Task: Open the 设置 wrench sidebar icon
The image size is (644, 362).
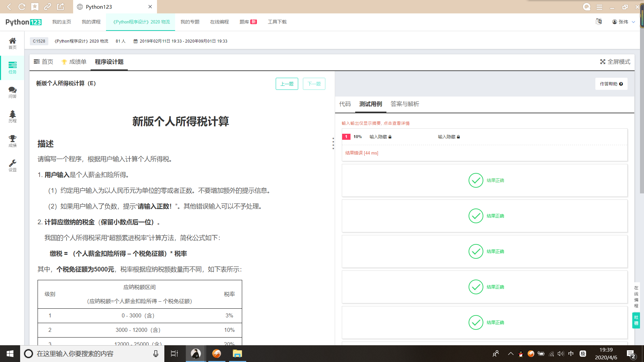Action: click(12, 165)
